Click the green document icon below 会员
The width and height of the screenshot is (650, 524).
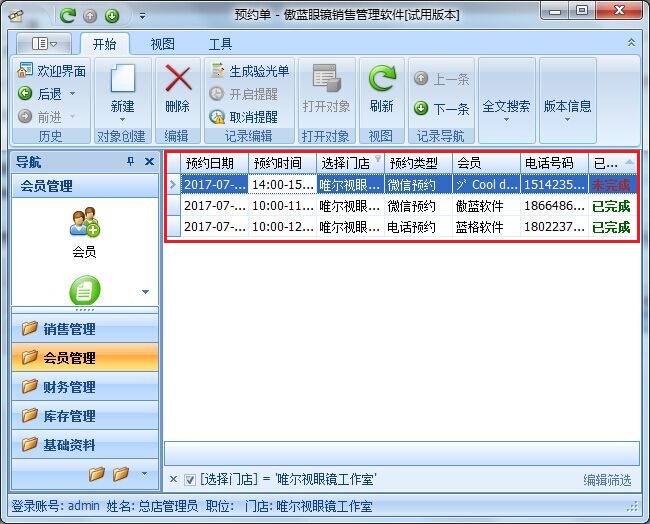pyautogui.click(x=85, y=290)
